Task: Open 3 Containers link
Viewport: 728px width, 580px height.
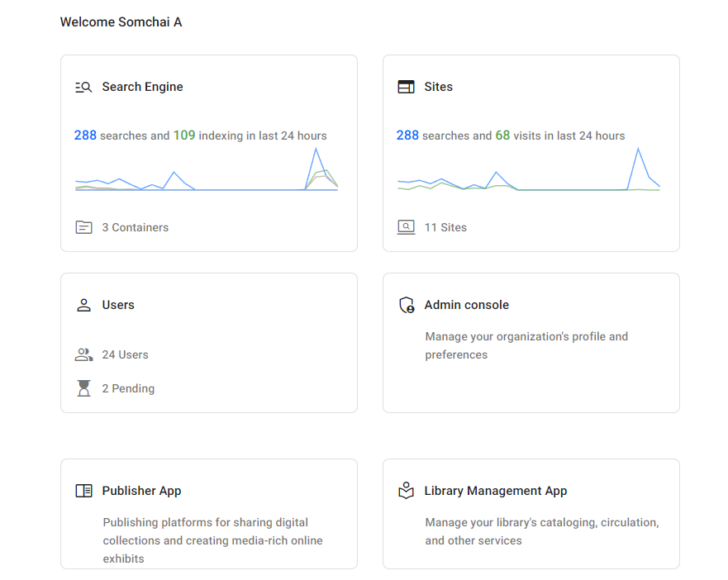Action: pyautogui.click(x=135, y=227)
